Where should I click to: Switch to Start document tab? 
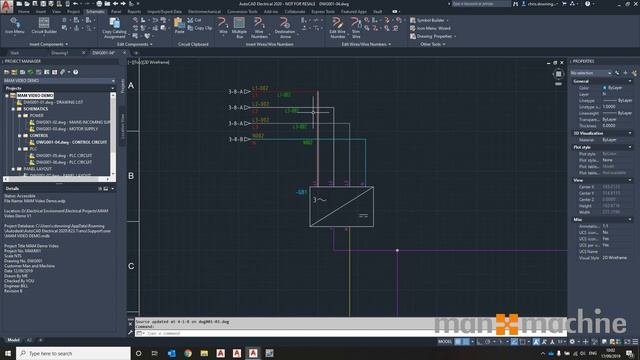point(15,53)
